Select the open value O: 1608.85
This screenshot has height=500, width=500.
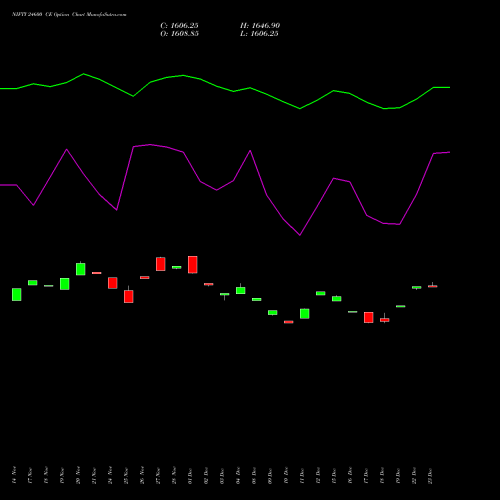[179, 34]
